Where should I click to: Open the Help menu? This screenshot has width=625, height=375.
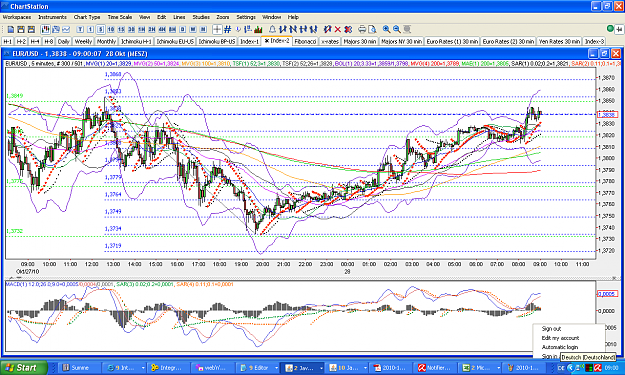293,17
